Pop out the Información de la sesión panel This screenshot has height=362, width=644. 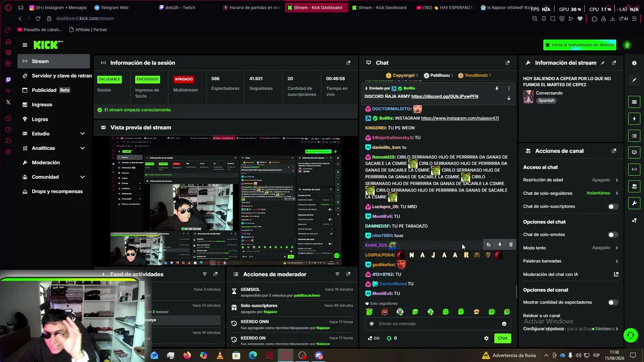(348, 63)
